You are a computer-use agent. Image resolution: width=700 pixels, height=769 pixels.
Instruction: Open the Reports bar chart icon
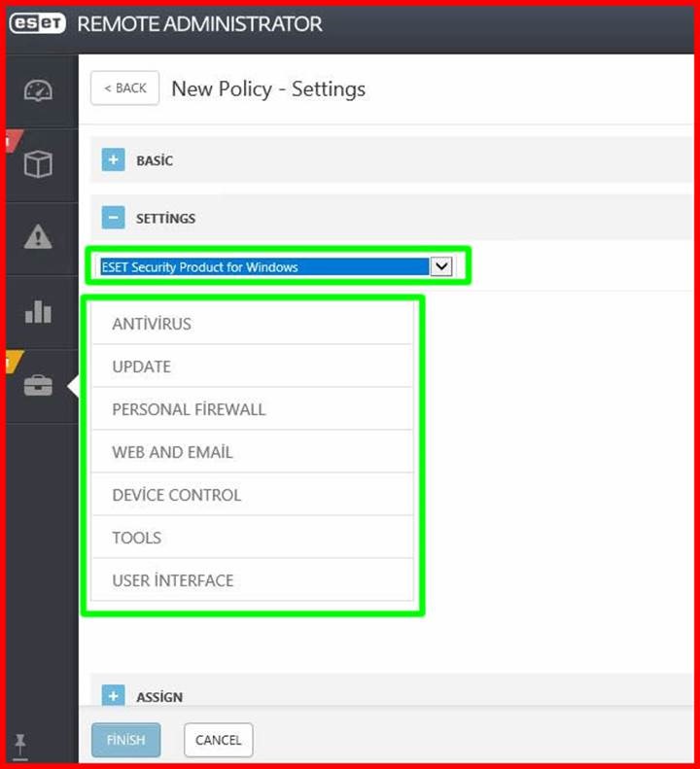pos(38,311)
